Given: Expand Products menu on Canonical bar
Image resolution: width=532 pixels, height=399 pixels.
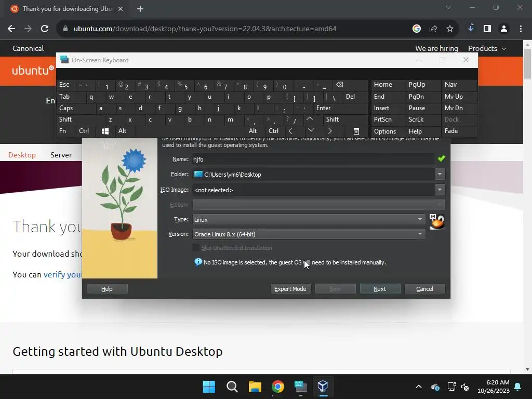Looking at the screenshot, I should click(487, 48).
